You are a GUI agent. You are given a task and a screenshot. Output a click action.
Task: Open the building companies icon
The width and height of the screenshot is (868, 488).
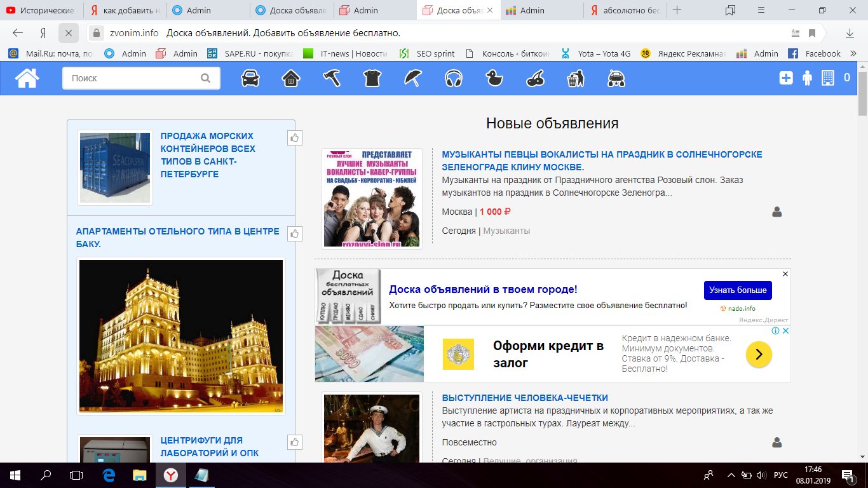pyautogui.click(x=827, y=78)
